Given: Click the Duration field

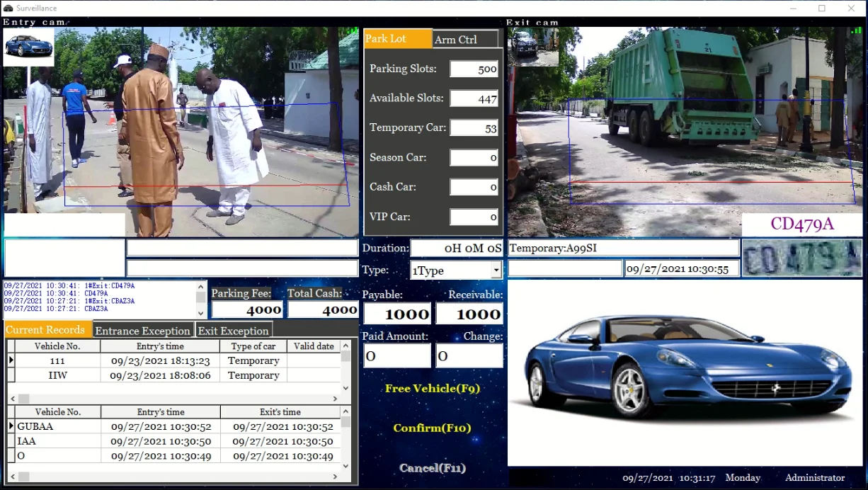Looking at the screenshot, I should (x=457, y=249).
